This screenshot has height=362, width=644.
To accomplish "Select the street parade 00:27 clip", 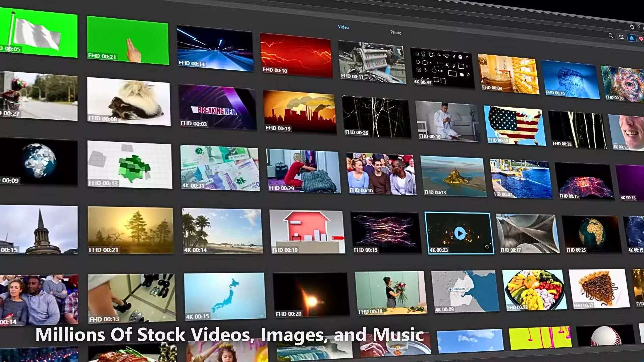I will tap(39, 96).
